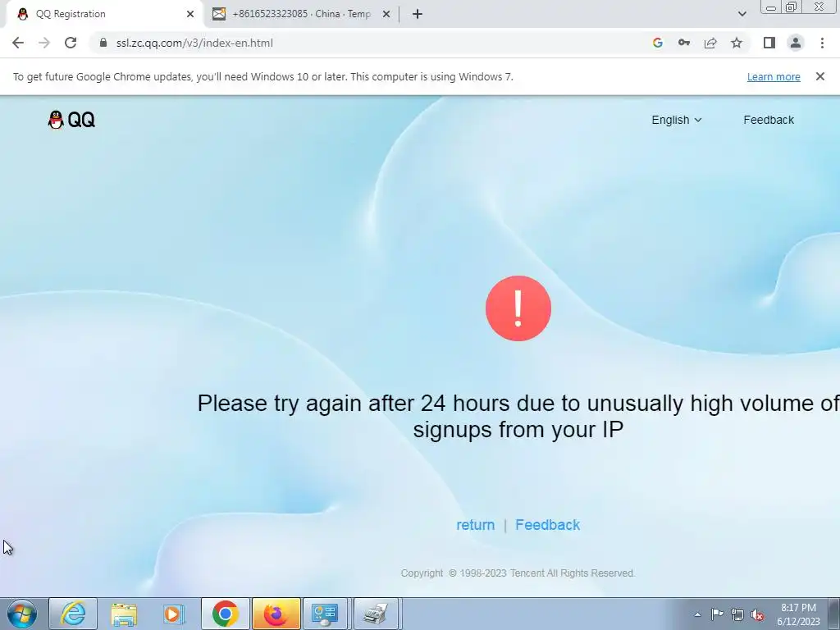Toggle the Chrome side panel
Screen dimensions: 840x630
pyautogui.click(x=769, y=43)
